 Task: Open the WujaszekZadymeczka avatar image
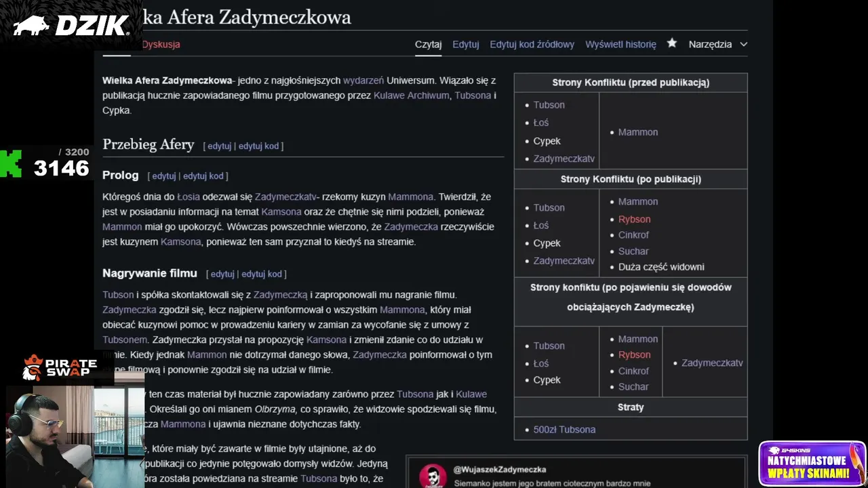[x=433, y=475]
